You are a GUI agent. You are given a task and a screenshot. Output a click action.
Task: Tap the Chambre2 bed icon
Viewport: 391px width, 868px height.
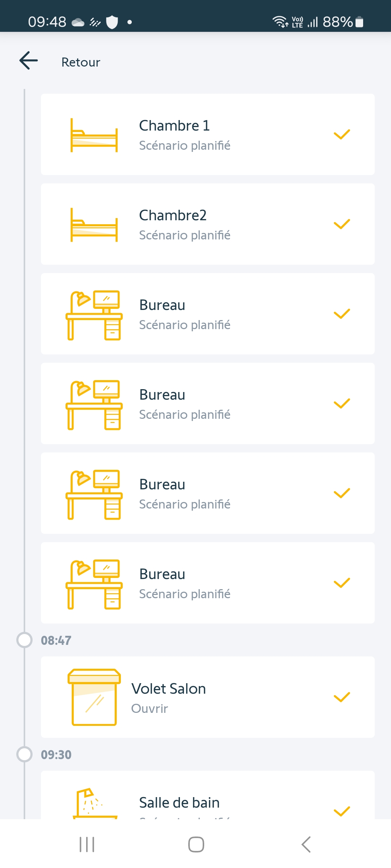(94, 225)
